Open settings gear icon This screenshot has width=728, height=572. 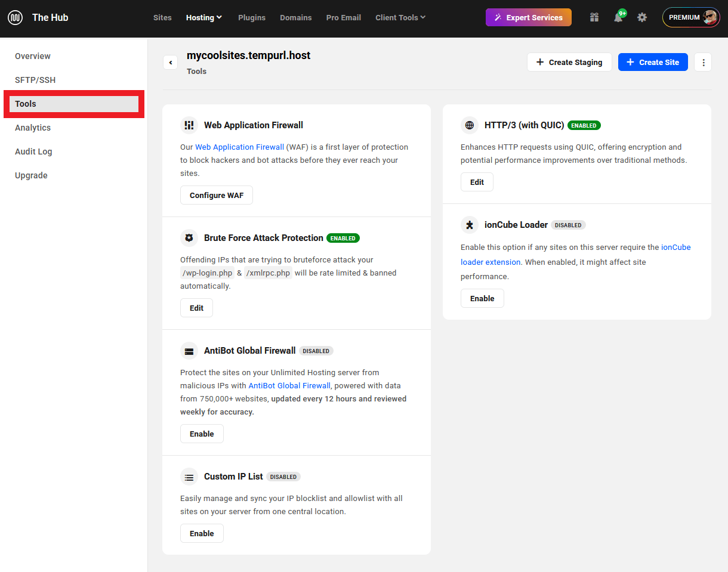coord(642,17)
